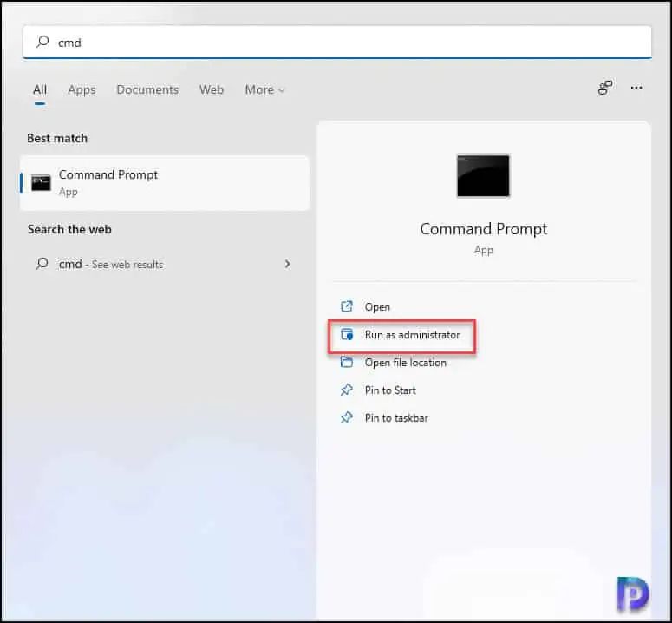Select the All filter tab
Screen dimensions: 672x623
(40, 89)
